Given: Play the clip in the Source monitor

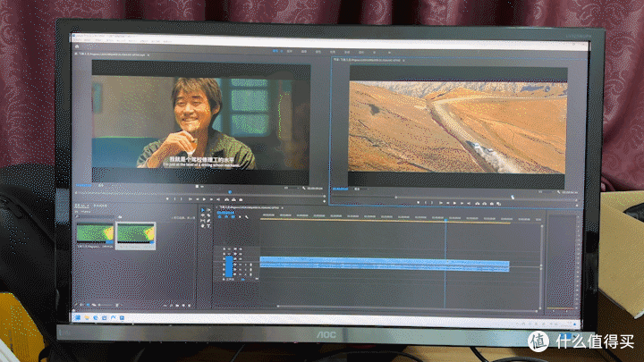Looking at the screenshot, I should [x=204, y=199].
